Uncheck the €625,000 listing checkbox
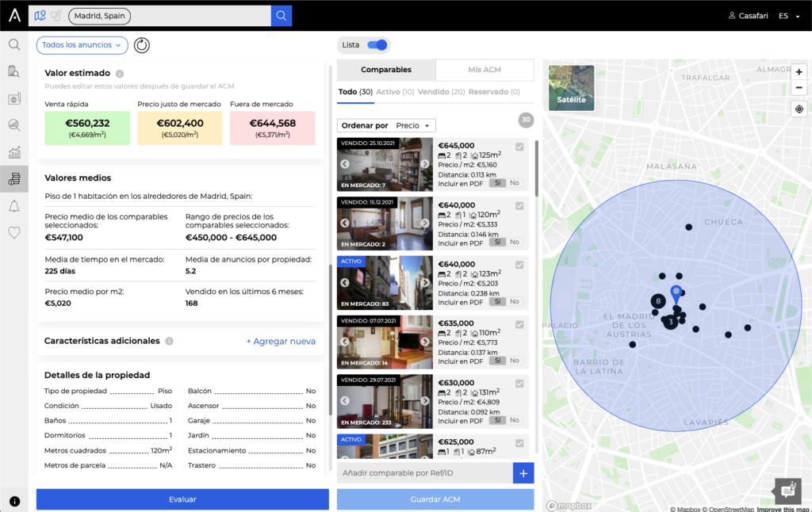This screenshot has width=812, height=512. point(519,443)
